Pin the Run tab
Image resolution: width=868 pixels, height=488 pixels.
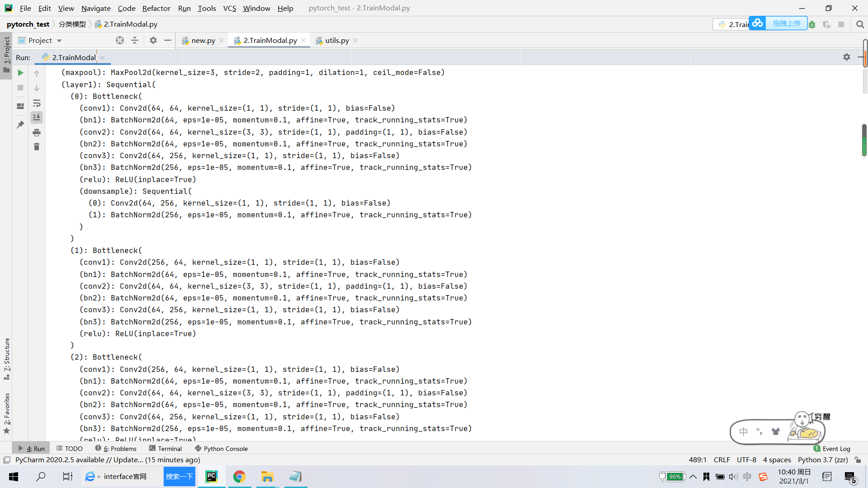(20, 124)
